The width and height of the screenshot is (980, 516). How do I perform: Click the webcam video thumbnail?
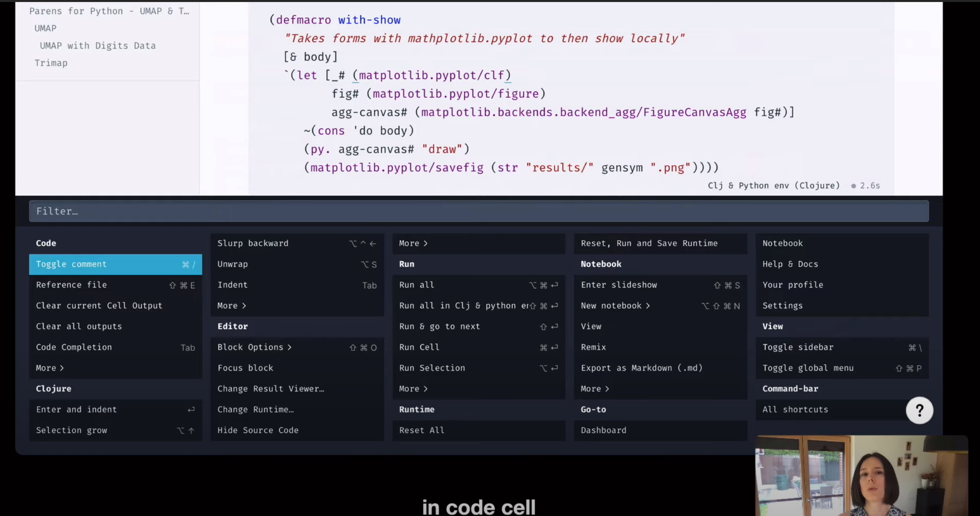(861, 475)
